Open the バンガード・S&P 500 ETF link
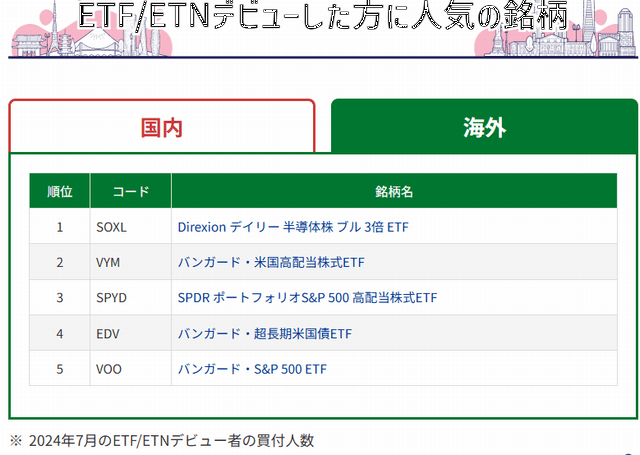Image resolution: width=640 pixels, height=455 pixels. [252, 369]
